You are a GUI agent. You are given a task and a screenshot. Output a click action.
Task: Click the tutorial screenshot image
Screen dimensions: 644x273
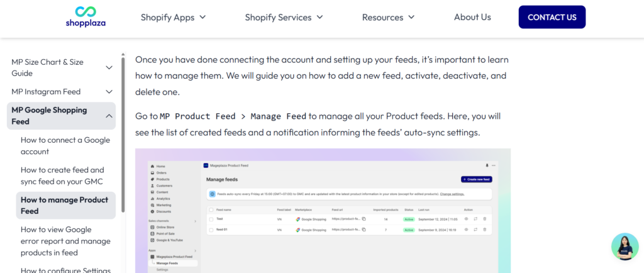pos(323,211)
